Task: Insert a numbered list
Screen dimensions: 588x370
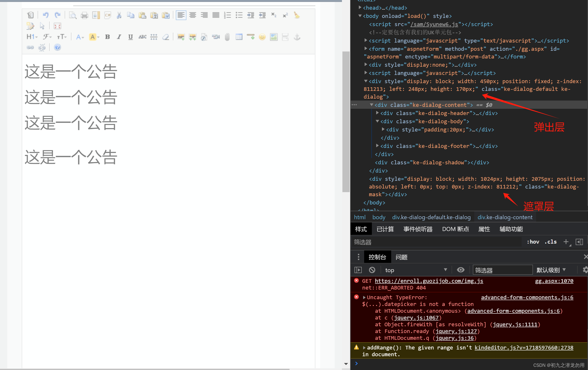Action: click(x=227, y=15)
